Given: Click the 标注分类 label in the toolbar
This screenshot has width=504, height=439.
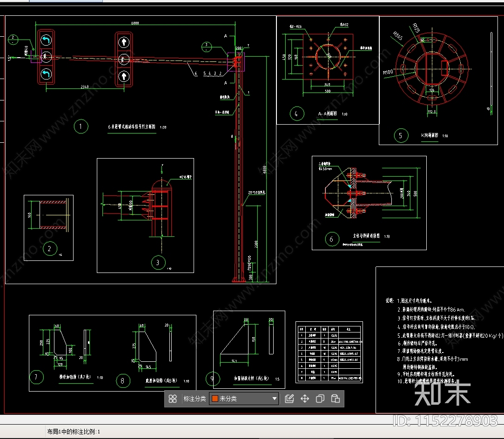Looking at the screenshot, I should point(195,399).
